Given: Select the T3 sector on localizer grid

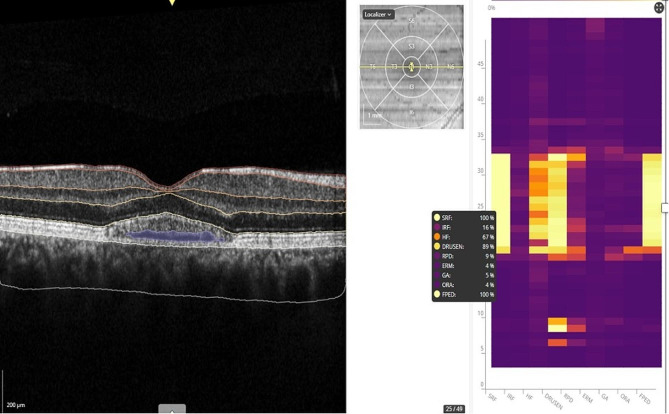Looking at the screenshot, I should point(394,67).
